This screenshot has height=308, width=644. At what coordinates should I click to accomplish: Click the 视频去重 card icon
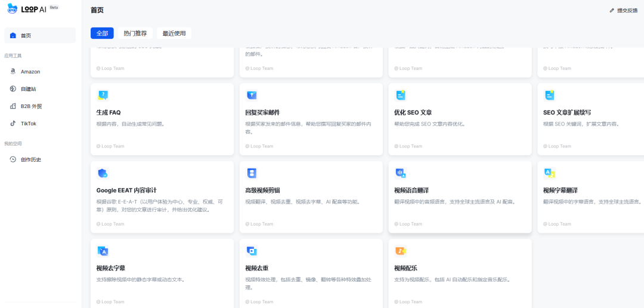tap(252, 251)
